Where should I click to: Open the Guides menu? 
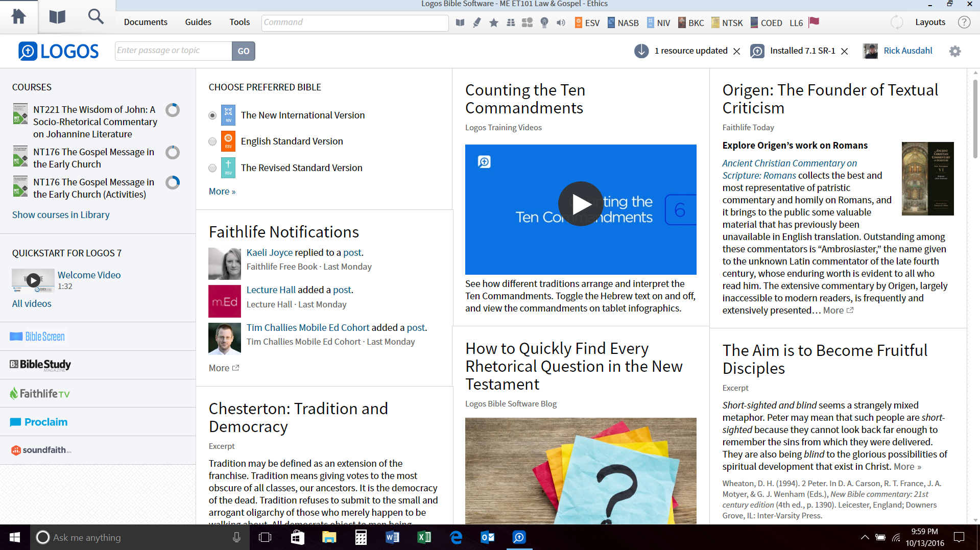point(198,22)
